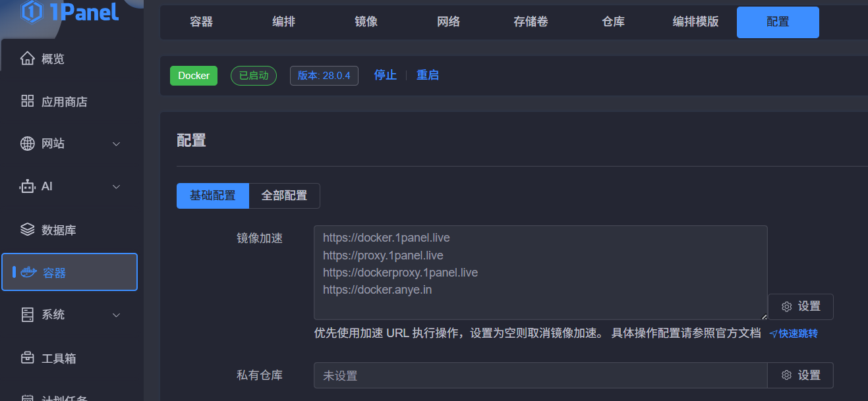
Task: Expand the 网站 sidebar menu chevron
Action: point(117,144)
